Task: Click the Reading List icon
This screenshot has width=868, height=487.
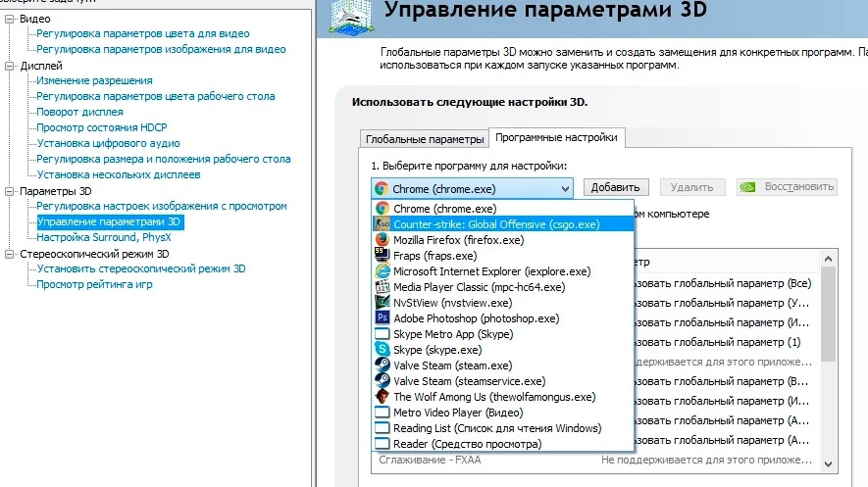Action: pos(382,428)
